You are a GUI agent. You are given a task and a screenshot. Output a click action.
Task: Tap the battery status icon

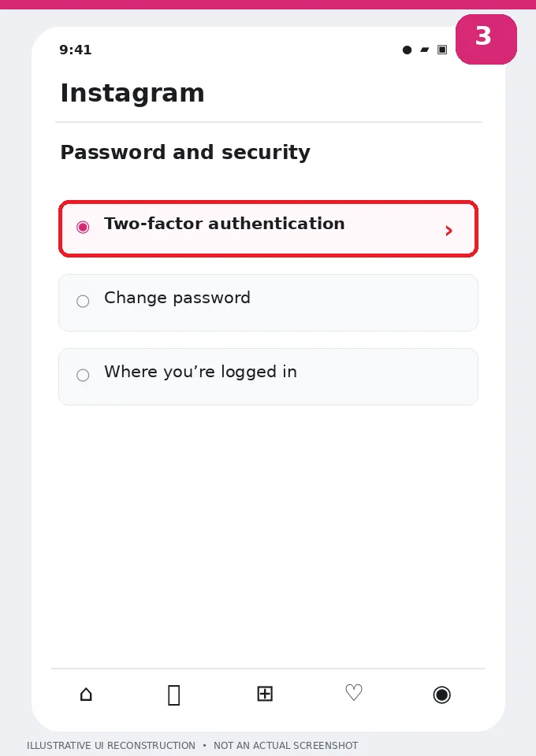pos(442,50)
